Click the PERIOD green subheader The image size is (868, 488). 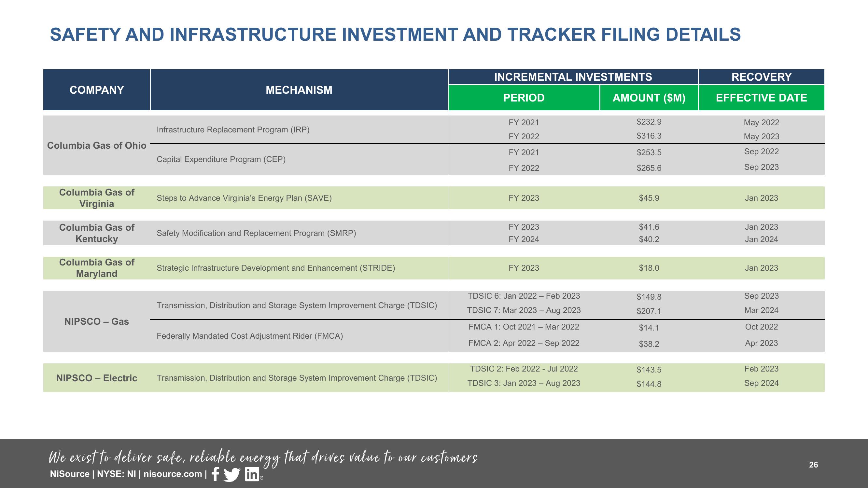pyautogui.click(x=524, y=98)
